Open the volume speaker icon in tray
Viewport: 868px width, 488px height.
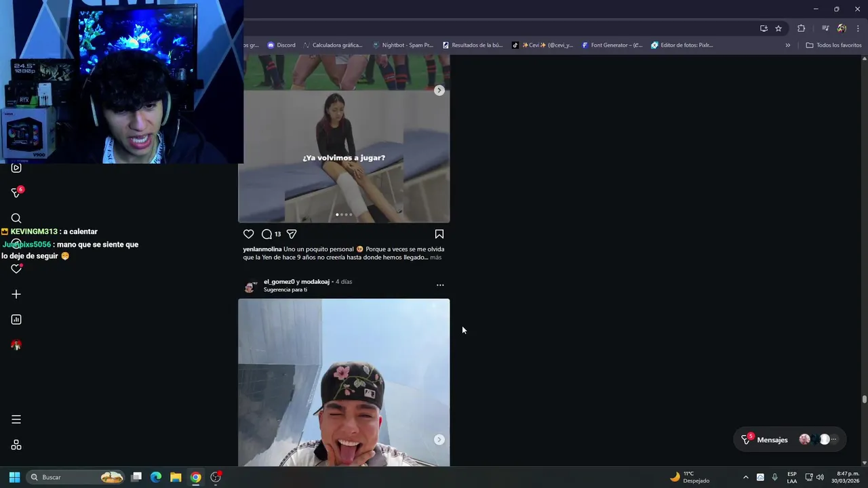point(820,477)
